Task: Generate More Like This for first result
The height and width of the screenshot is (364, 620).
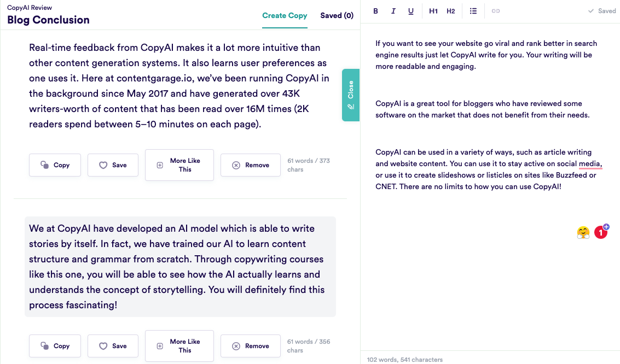Action: coord(179,165)
